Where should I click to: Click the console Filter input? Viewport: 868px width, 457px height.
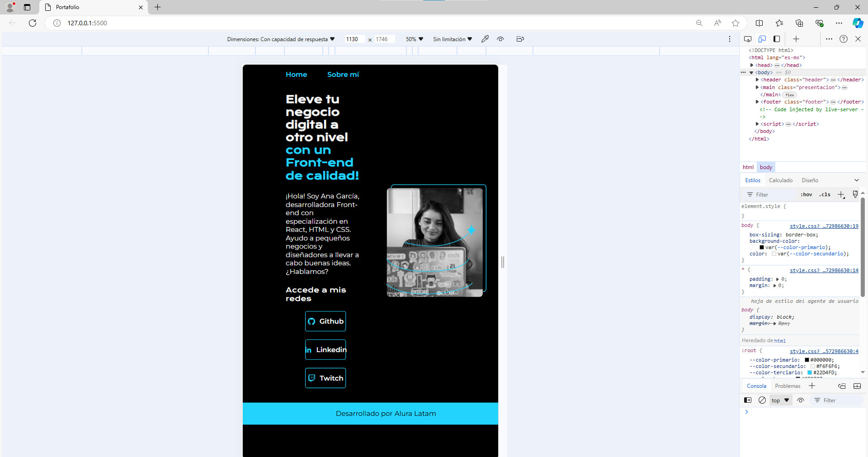pyautogui.click(x=838, y=400)
